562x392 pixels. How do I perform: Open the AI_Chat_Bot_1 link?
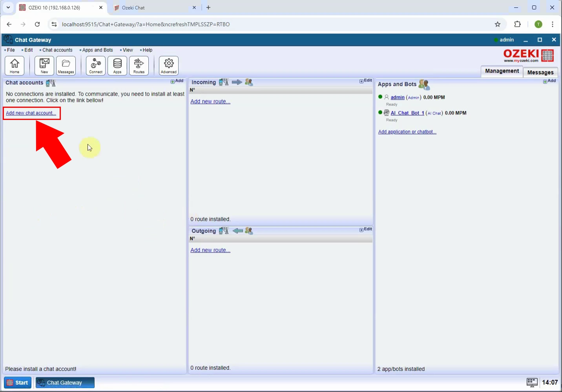(407, 113)
